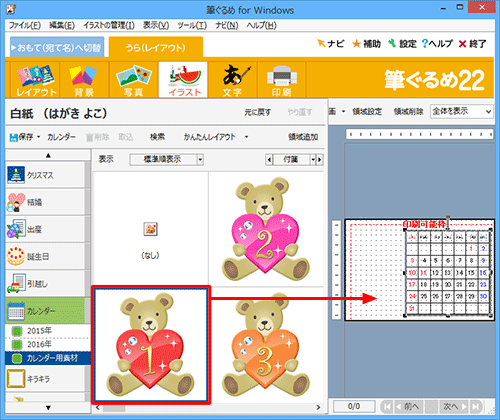This screenshot has height=420, width=500.
Task: Click the 領域設定 button
Action: [367, 111]
